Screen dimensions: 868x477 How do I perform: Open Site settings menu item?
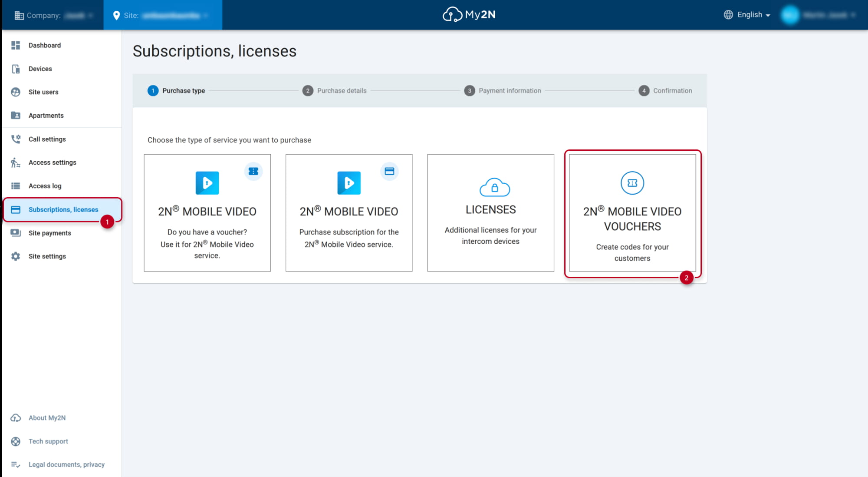coord(62,256)
